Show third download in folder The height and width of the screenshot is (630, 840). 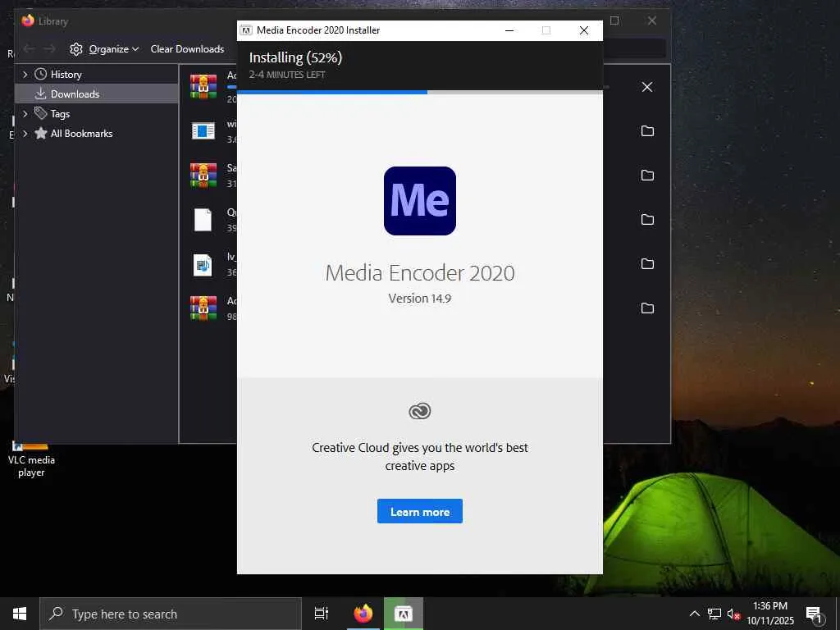pos(647,176)
